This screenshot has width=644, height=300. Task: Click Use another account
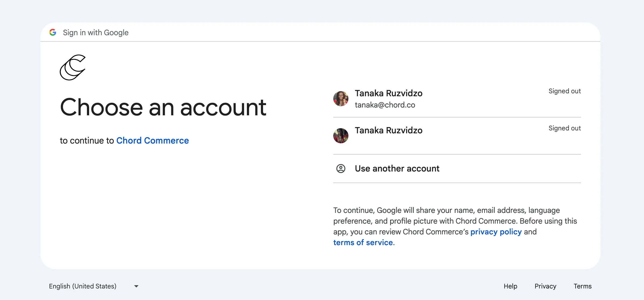coord(457,169)
